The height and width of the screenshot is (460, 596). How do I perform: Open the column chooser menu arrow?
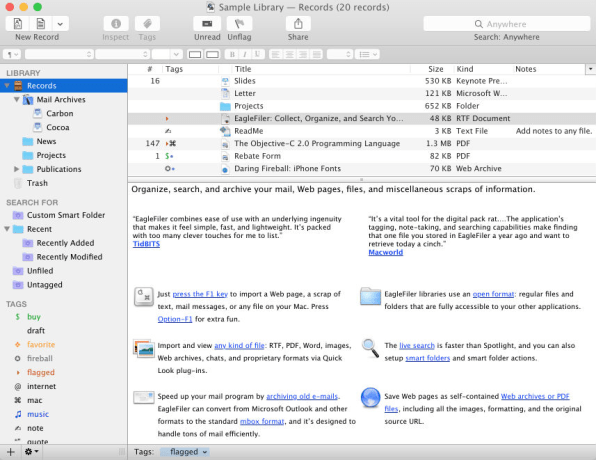590,69
